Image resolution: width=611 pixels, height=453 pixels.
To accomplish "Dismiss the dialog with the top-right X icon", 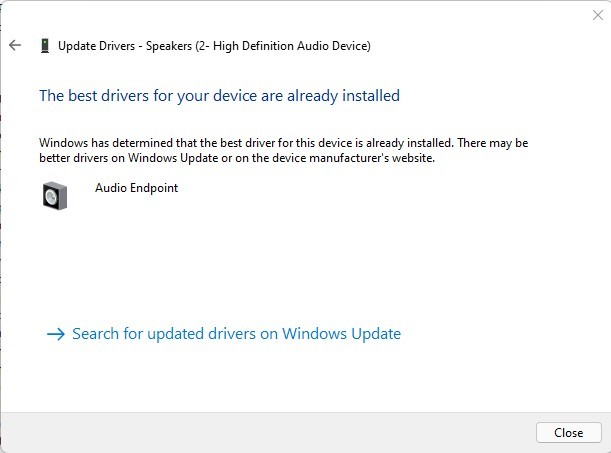I will tap(598, 15).
